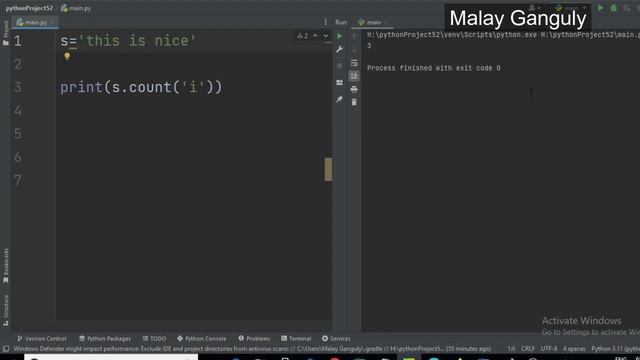Click pythonProject52 in the navigation bar
Viewport: 640px width, 360px height.
29,8
